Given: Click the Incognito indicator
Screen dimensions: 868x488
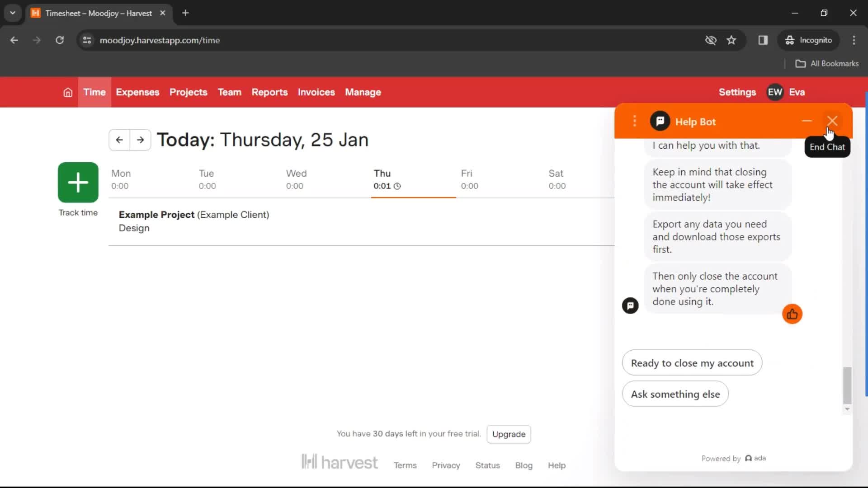Looking at the screenshot, I should pos(808,40).
